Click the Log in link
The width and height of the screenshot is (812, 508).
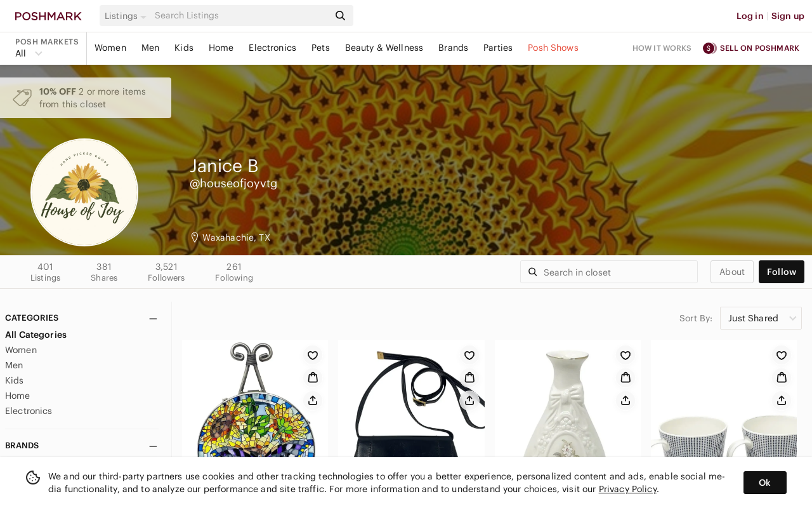pyautogui.click(x=750, y=16)
